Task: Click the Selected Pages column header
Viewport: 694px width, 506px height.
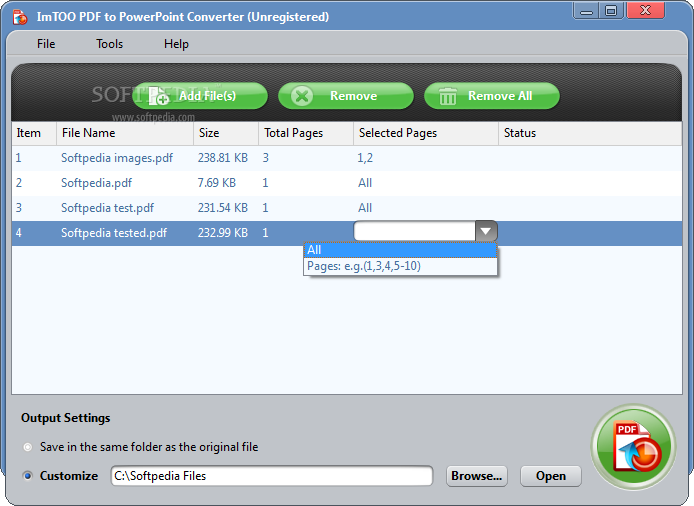Action: (x=426, y=133)
